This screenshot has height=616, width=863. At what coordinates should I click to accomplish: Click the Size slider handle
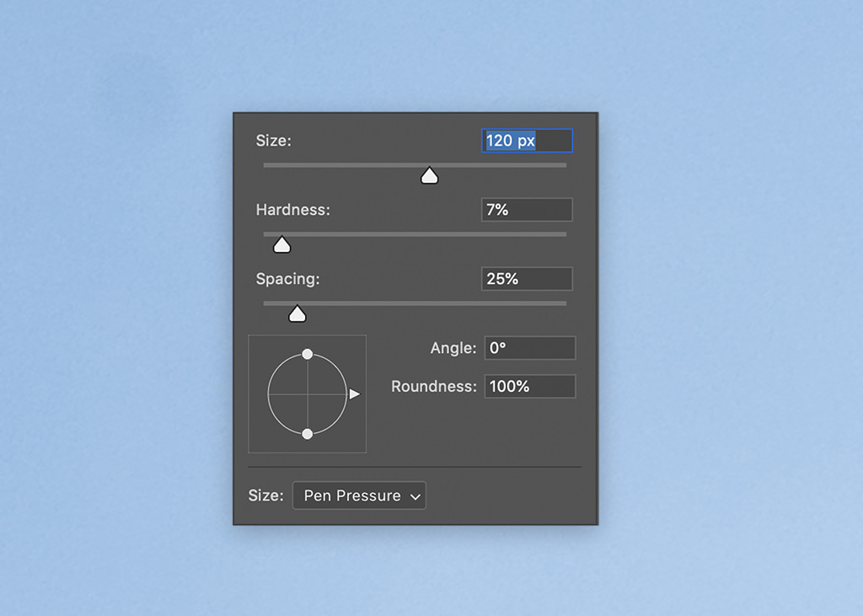(x=429, y=176)
